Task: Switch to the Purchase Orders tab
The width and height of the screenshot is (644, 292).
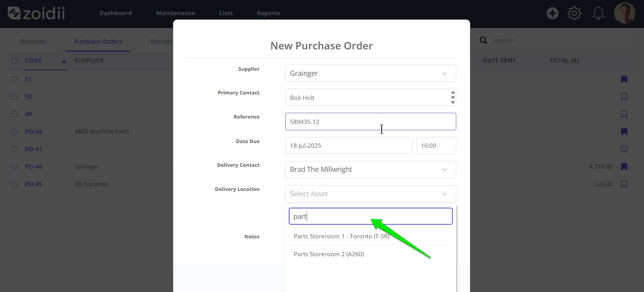Action: pyautogui.click(x=98, y=42)
